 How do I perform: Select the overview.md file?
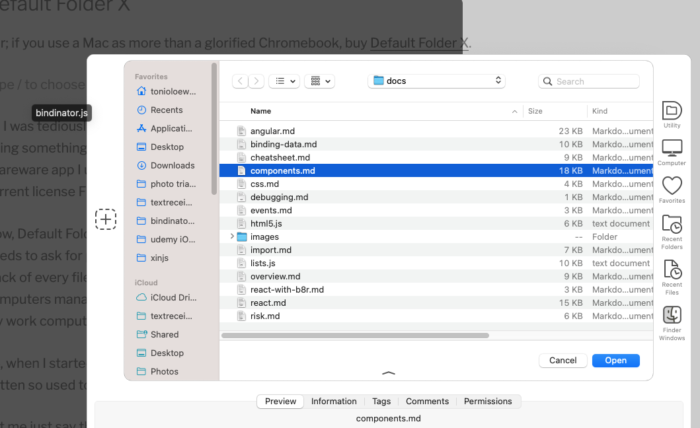tap(436, 276)
